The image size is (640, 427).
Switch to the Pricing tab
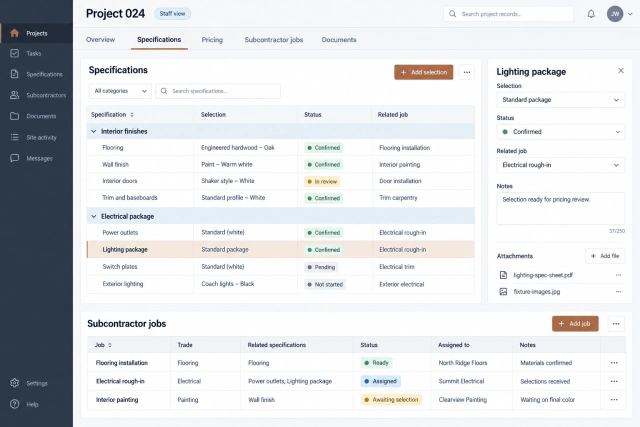pos(212,40)
